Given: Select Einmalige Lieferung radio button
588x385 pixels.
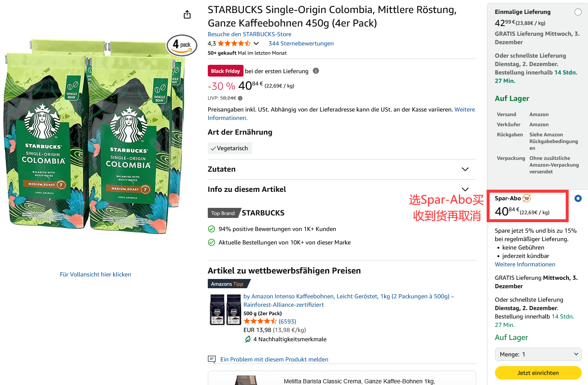Looking at the screenshot, I should 578,12.
